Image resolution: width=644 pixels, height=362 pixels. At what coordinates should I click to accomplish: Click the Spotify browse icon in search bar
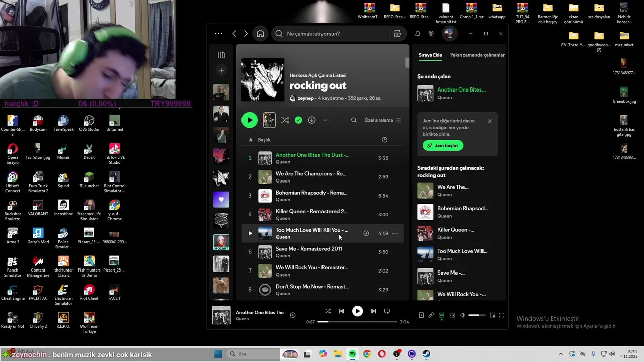click(x=397, y=34)
